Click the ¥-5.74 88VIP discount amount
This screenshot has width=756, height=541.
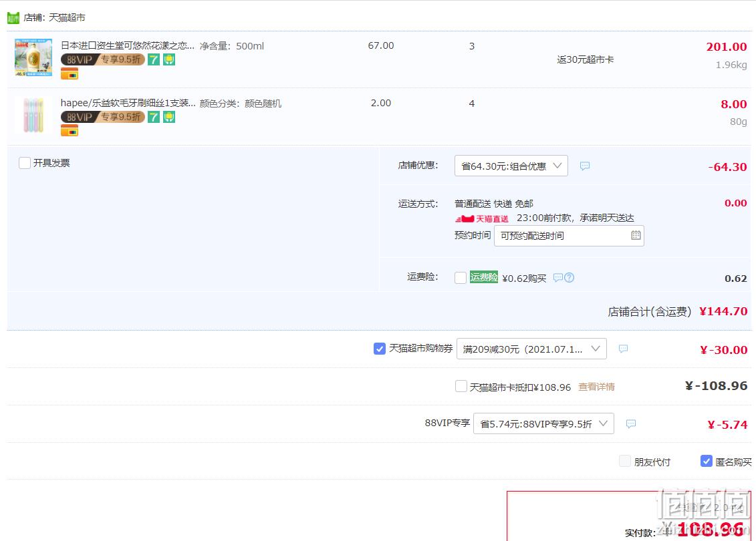(x=727, y=424)
